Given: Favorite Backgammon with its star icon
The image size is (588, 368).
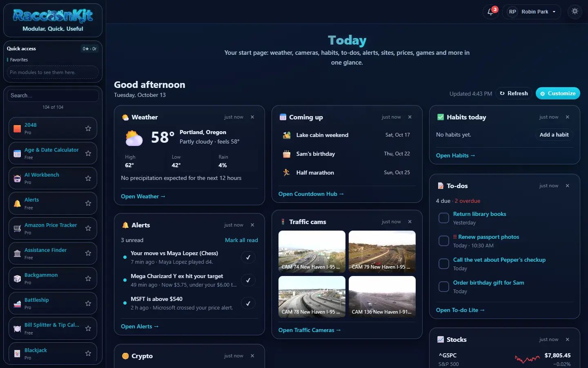Looking at the screenshot, I should coord(88,278).
